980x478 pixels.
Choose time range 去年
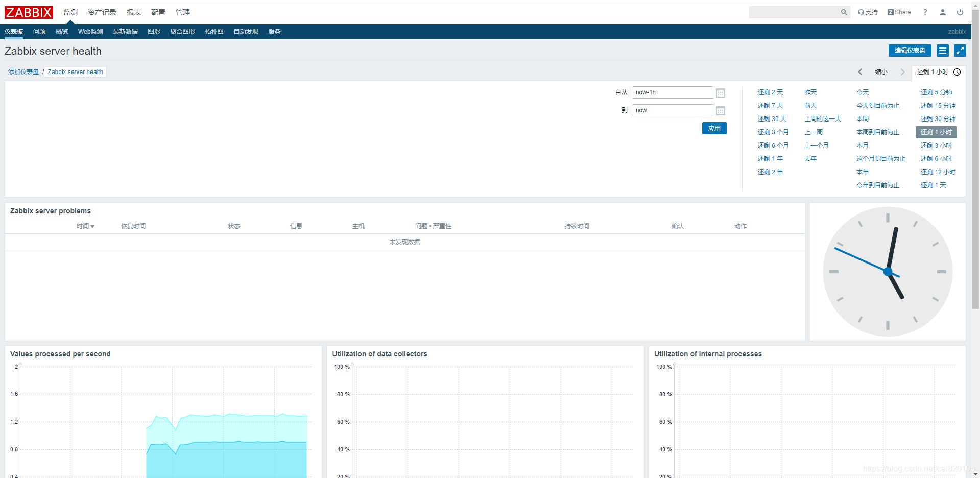click(x=810, y=159)
